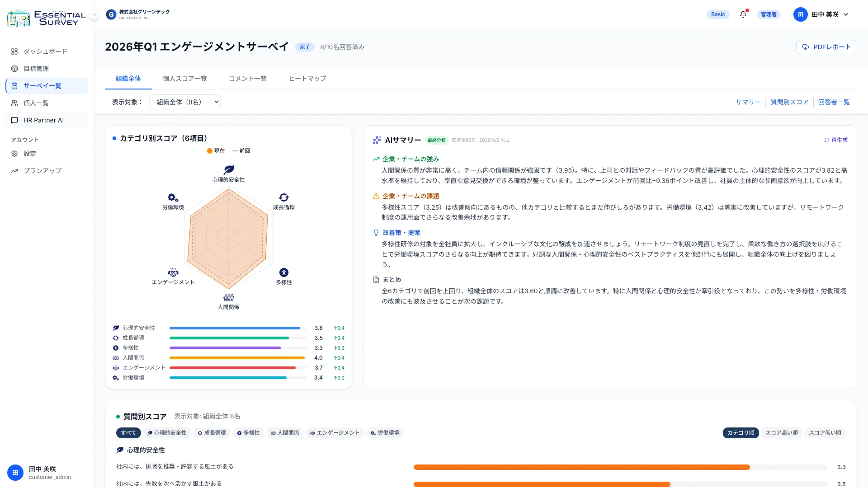868x488 pixels.
Task: Click the 目標管理 target icon in the sidebar
Action: coord(14,69)
